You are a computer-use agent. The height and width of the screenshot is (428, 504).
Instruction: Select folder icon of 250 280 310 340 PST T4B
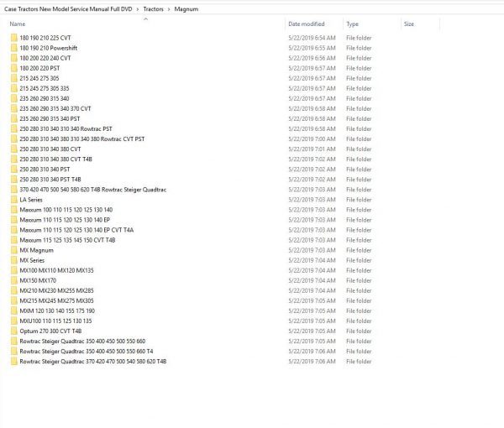tap(13, 180)
